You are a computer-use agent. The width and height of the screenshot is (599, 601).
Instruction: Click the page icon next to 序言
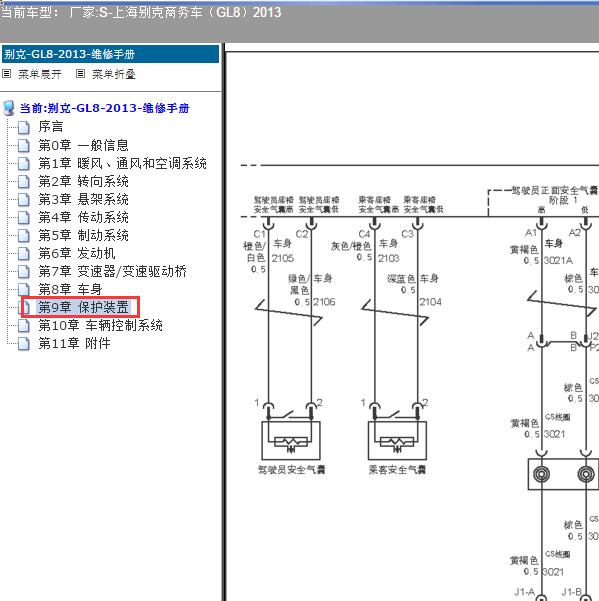[x=24, y=127]
